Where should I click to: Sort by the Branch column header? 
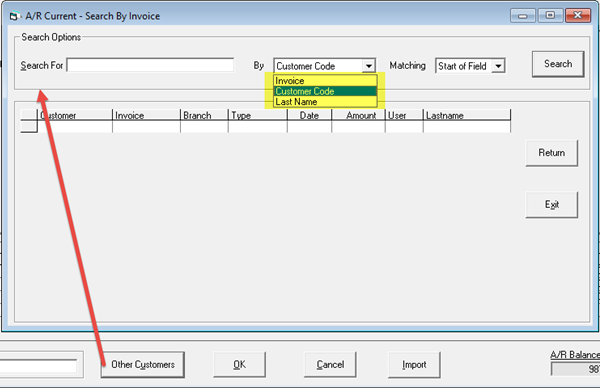[x=204, y=115]
